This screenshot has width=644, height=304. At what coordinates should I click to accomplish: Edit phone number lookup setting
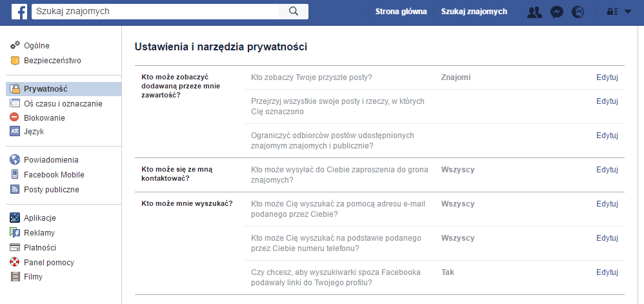tap(607, 238)
